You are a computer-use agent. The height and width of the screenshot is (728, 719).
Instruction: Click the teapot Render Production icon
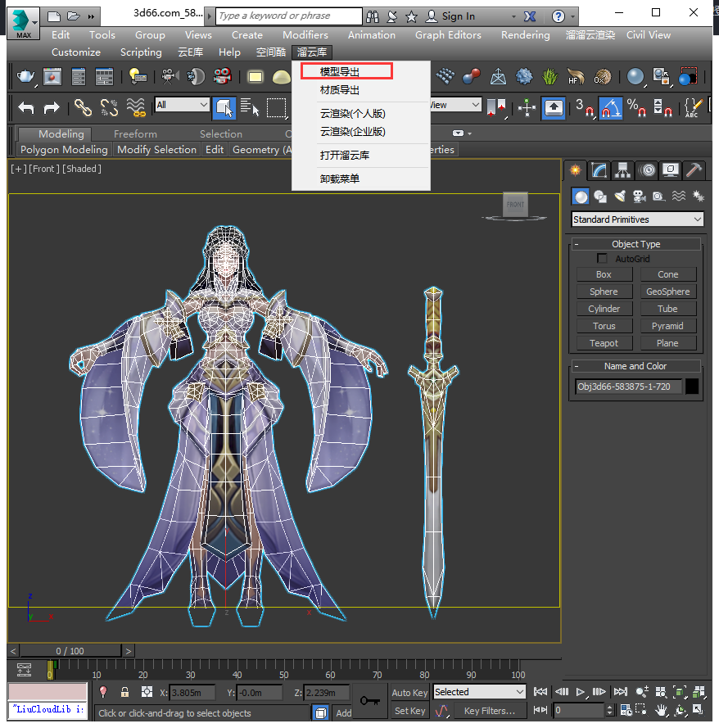26,77
